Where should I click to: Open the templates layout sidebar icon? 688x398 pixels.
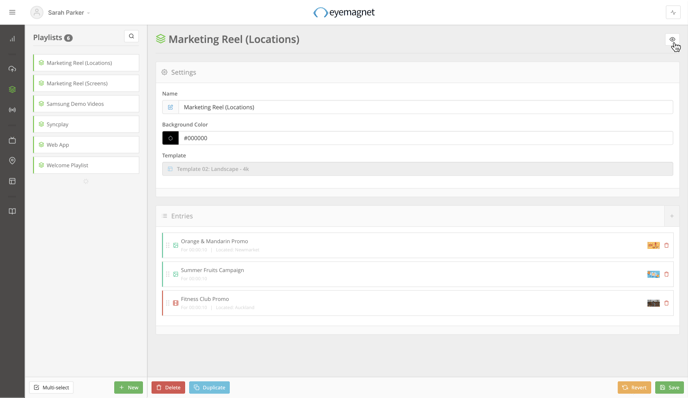[x=12, y=181]
